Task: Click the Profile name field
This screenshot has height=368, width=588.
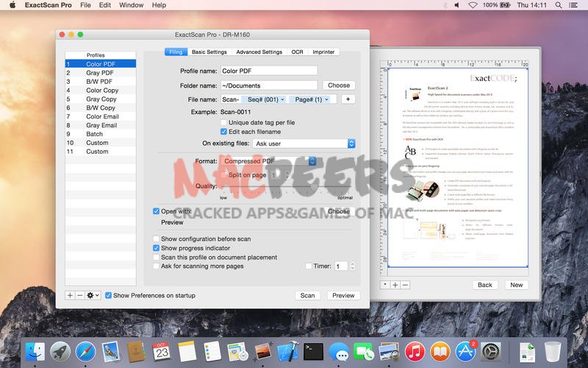Action: (269, 71)
